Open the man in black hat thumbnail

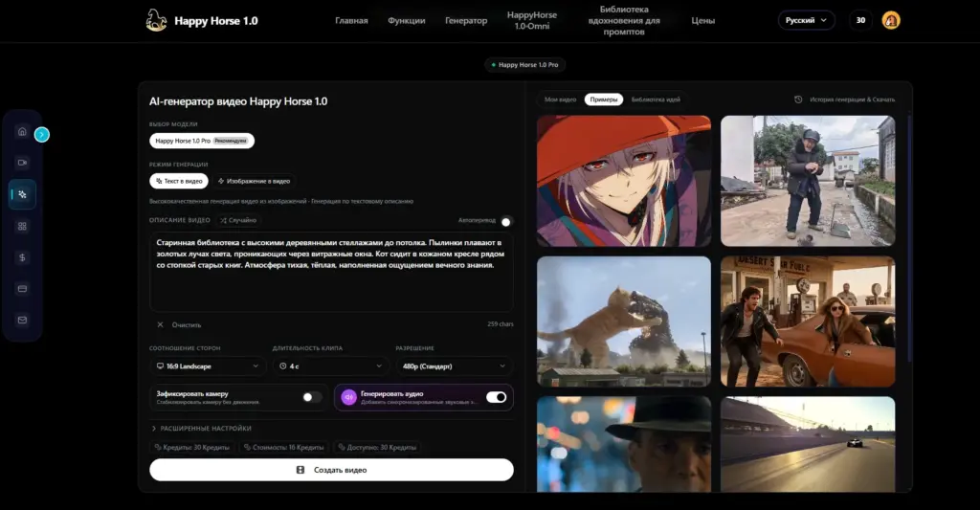tap(624, 444)
